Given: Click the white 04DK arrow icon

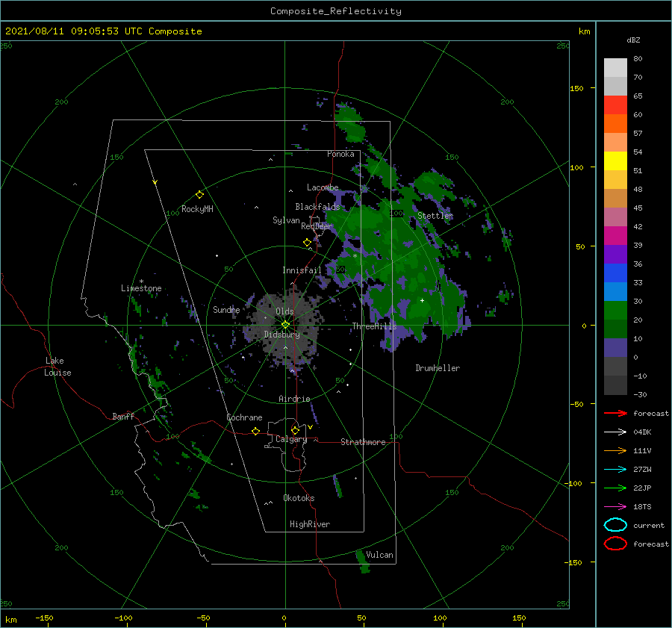Looking at the screenshot, I should (x=615, y=432).
